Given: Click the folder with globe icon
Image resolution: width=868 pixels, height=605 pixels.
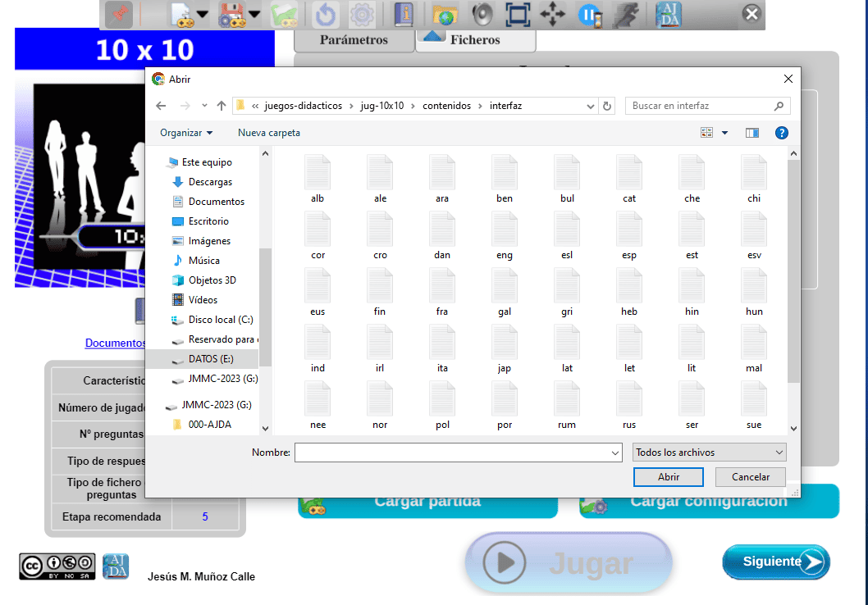Looking at the screenshot, I should pyautogui.click(x=444, y=15).
